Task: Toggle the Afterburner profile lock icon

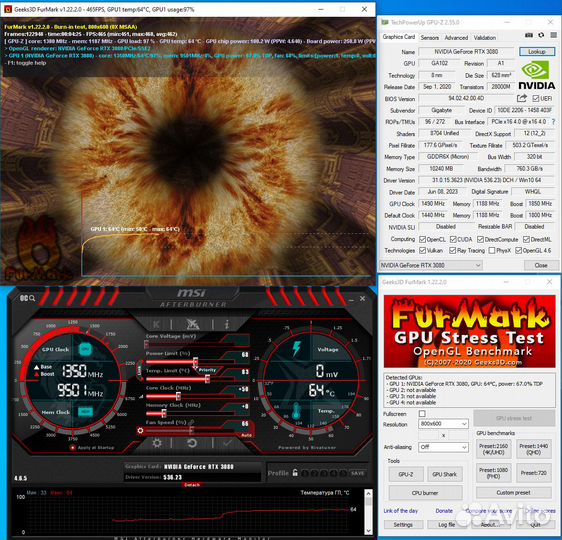Action: (295, 473)
